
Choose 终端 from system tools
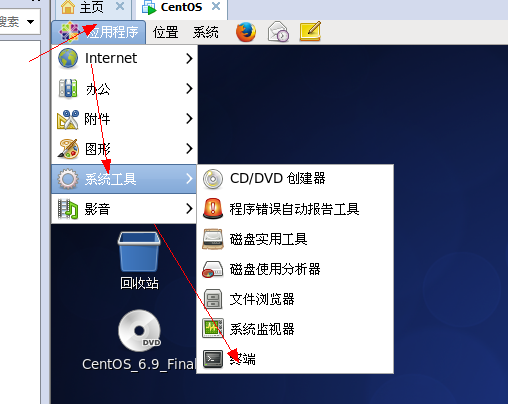295,359
